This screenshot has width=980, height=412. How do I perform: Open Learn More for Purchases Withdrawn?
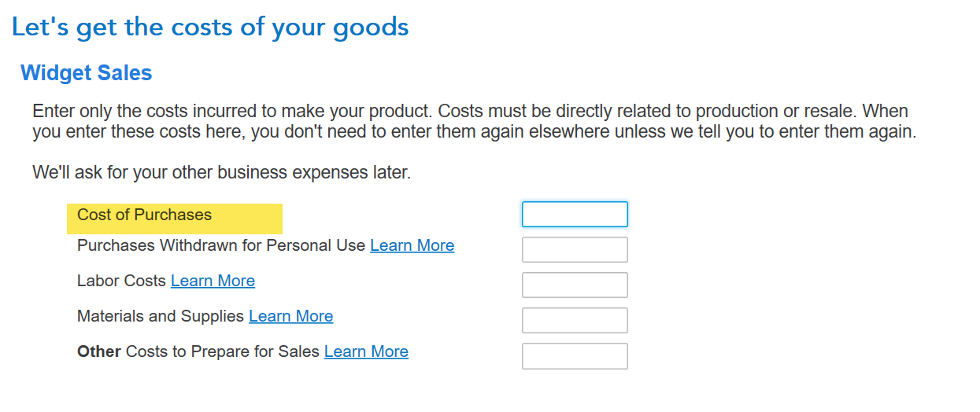(412, 245)
